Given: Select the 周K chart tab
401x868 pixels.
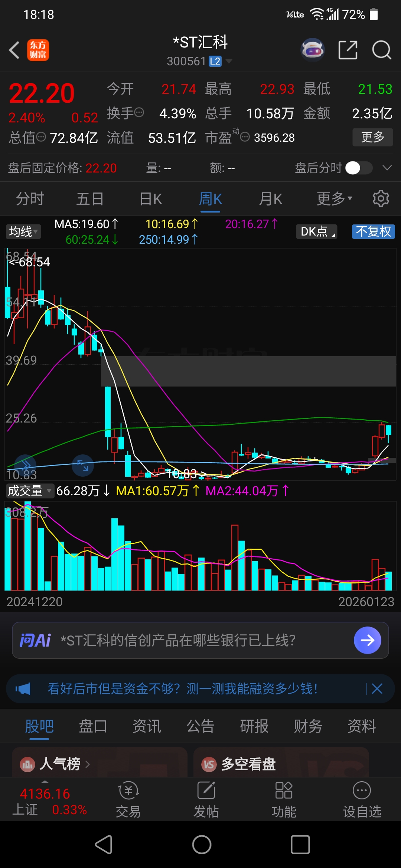Looking at the screenshot, I should pyautogui.click(x=211, y=198).
